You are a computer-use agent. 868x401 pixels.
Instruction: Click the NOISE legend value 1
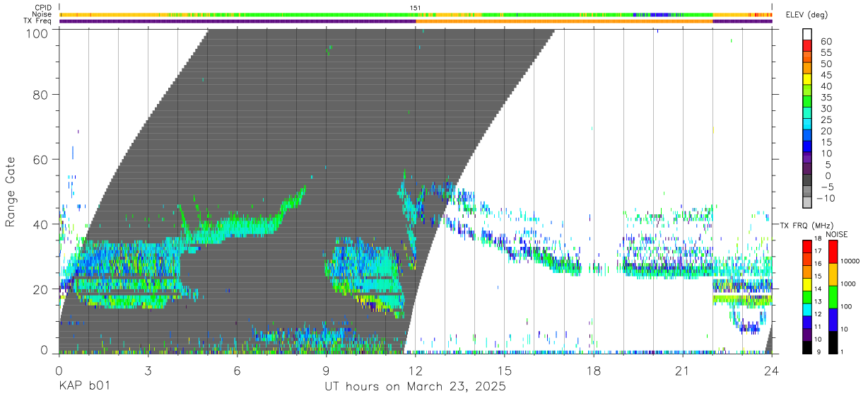(x=841, y=351)
